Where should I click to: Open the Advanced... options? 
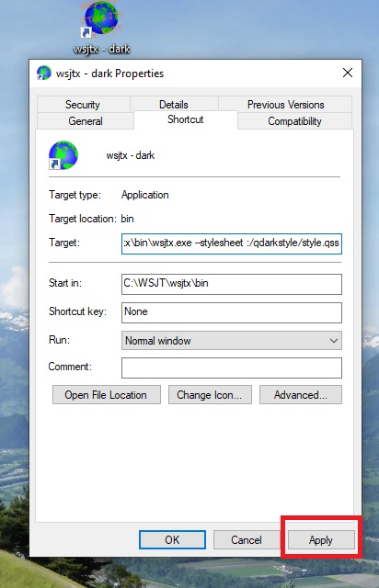coord(301,394)
